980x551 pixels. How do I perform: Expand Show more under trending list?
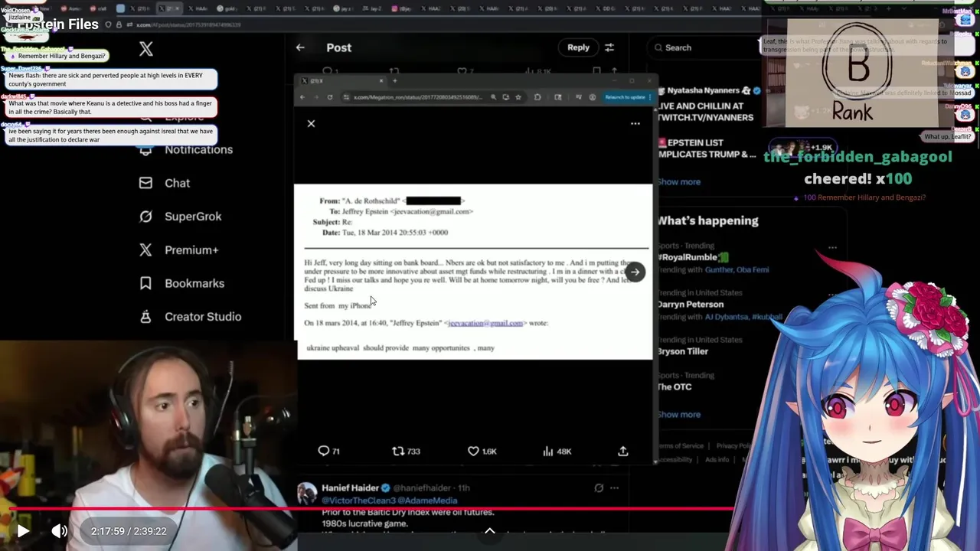(x=678, y=414)
